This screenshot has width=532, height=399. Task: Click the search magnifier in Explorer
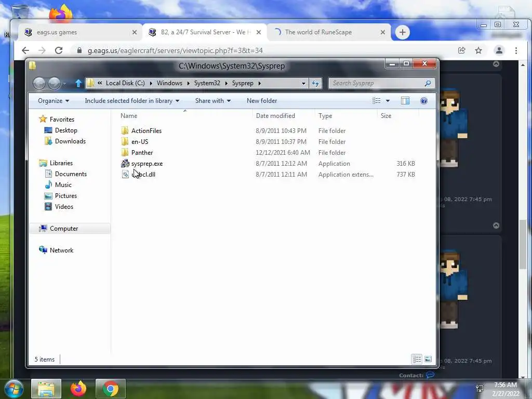pyautogui.click(x=428, y=83)
